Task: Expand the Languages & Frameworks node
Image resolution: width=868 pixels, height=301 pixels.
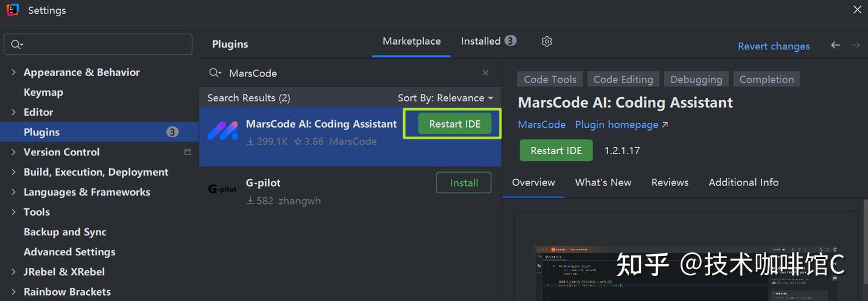Action: (x=13, y=192)
